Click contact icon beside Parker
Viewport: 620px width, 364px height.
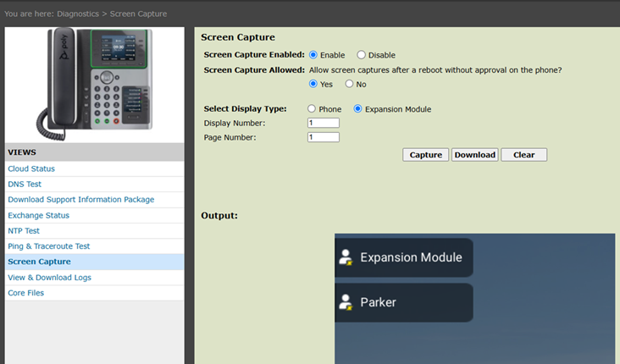[346, 302]
